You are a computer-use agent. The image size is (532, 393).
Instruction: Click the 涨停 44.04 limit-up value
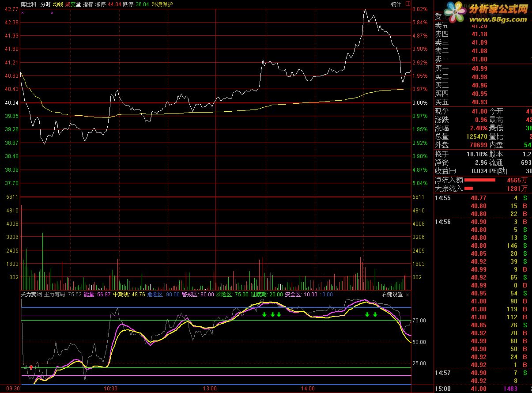pos(108,4)
